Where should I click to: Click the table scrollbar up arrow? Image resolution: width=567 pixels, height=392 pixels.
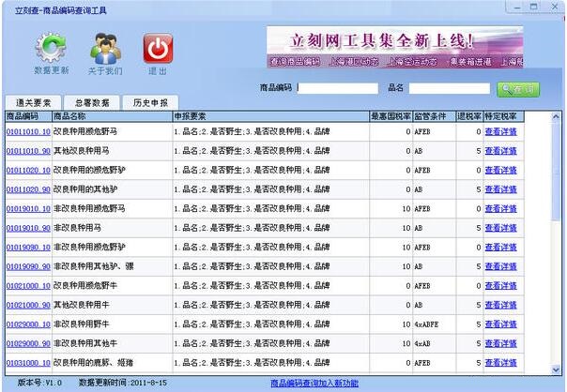coord(556,116)
